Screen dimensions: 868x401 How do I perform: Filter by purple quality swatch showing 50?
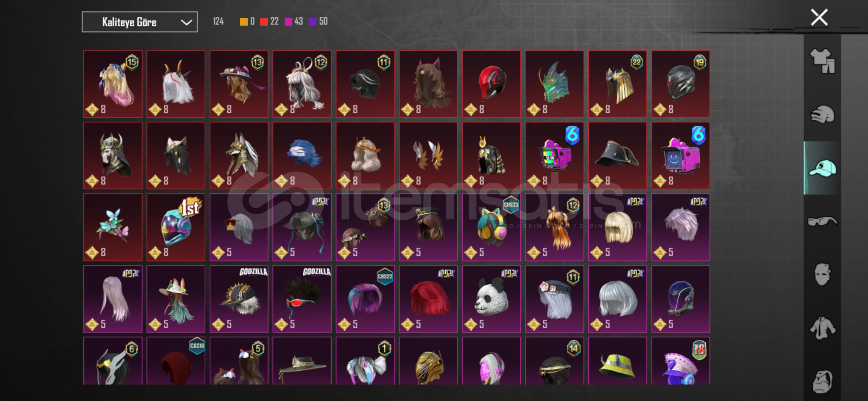pos(318,22)
